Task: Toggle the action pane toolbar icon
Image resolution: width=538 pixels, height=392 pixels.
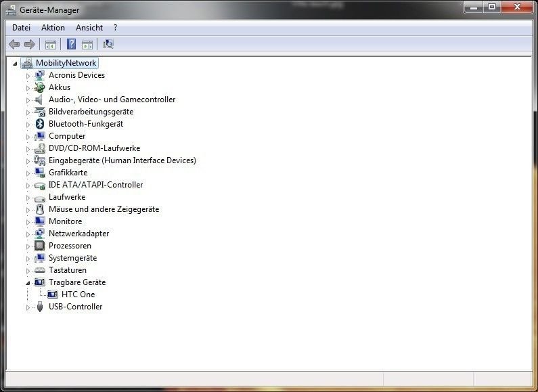Action: point(87,44)
